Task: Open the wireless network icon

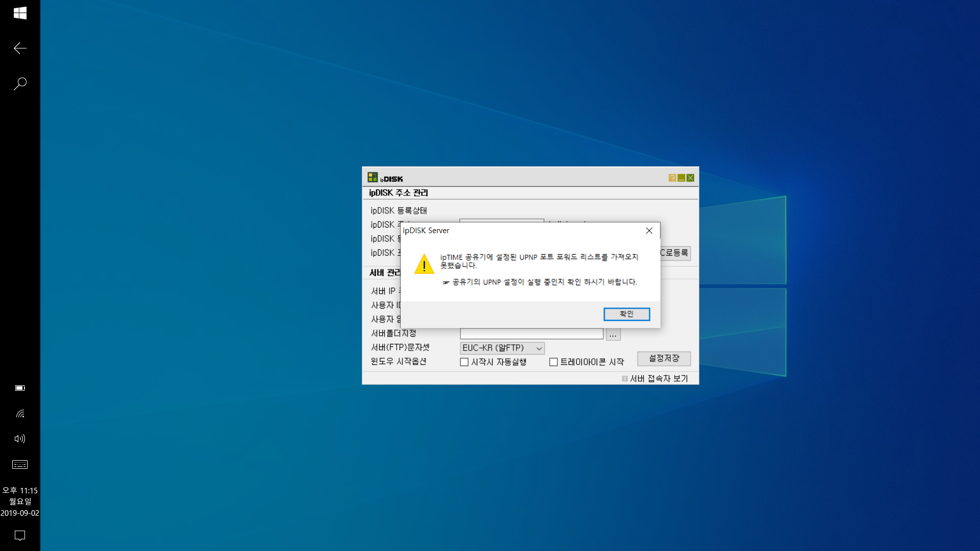Action: pos(20,414)
